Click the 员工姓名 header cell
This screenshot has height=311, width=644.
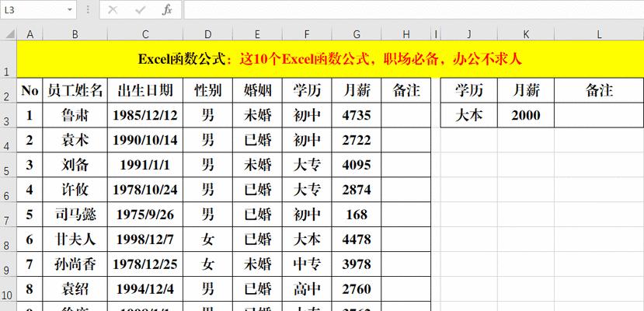tap(75, 90)
